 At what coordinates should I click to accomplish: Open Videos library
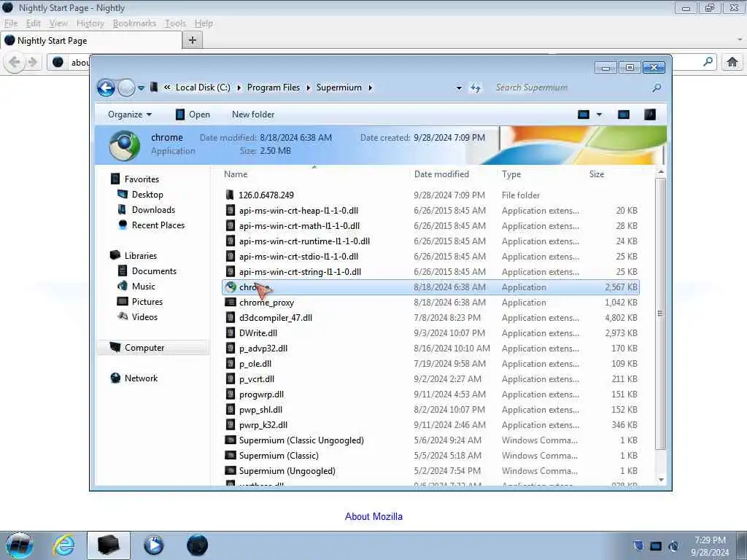click(x=144, y=316)
